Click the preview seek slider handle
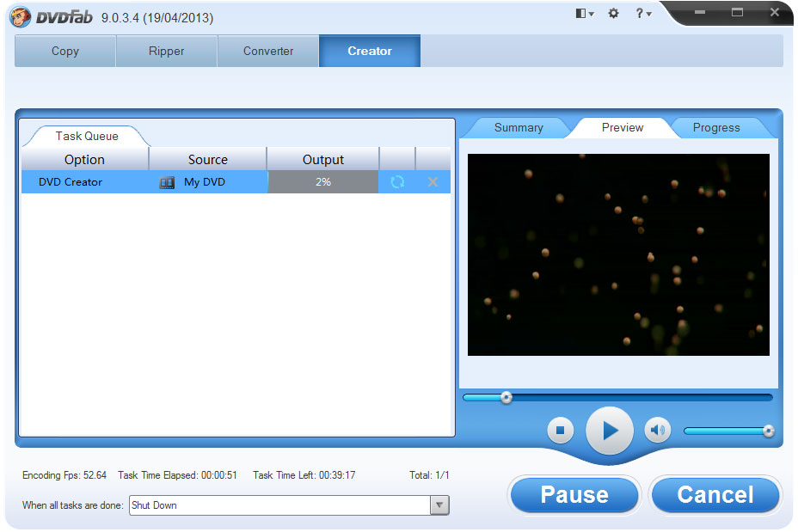The width and height of the screenshot is (798, 532). pyautogui.click(x=506, y=397)
